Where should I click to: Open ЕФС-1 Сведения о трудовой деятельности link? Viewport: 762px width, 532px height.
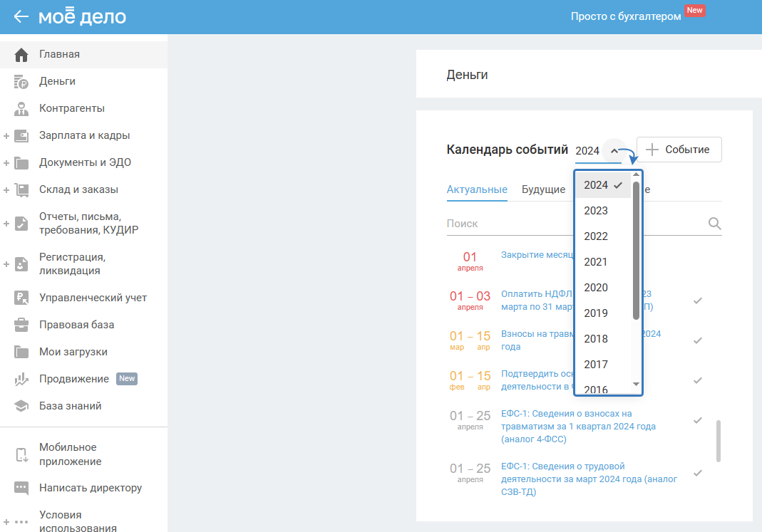click(589, 479)
